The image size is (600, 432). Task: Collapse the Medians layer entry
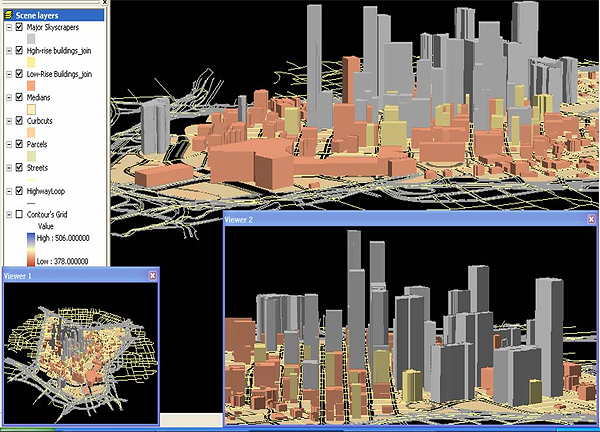9,98
